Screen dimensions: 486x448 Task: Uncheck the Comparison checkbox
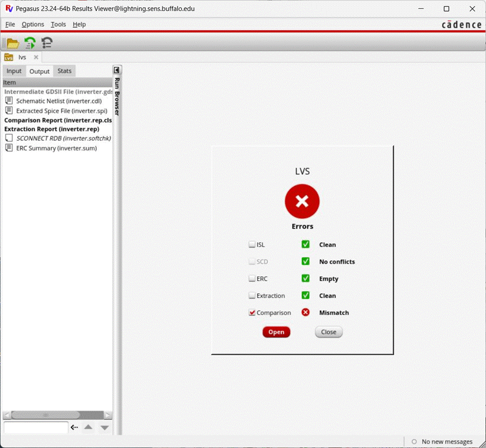click(252, 312)
